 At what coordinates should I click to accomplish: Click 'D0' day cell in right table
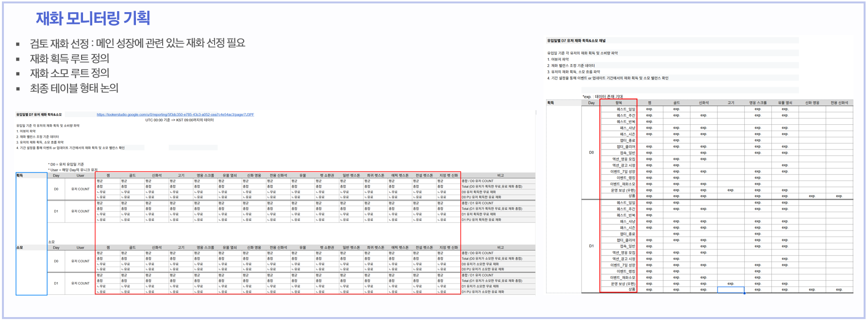tap(591, 152)
